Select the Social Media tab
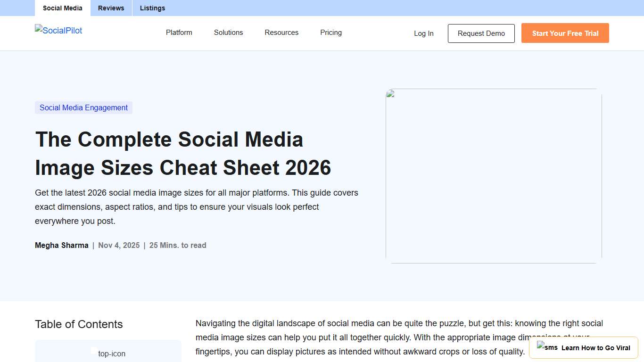Screen dimensions: 644x362 62,8
